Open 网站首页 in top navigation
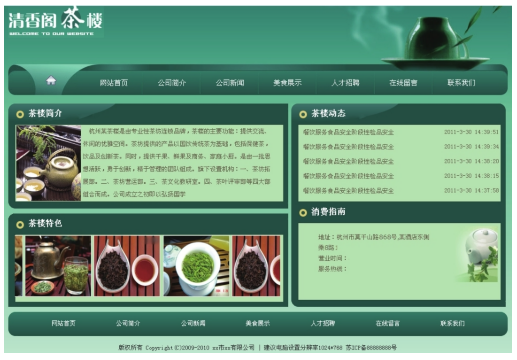 pyautogui.click(x=114, y=83)
